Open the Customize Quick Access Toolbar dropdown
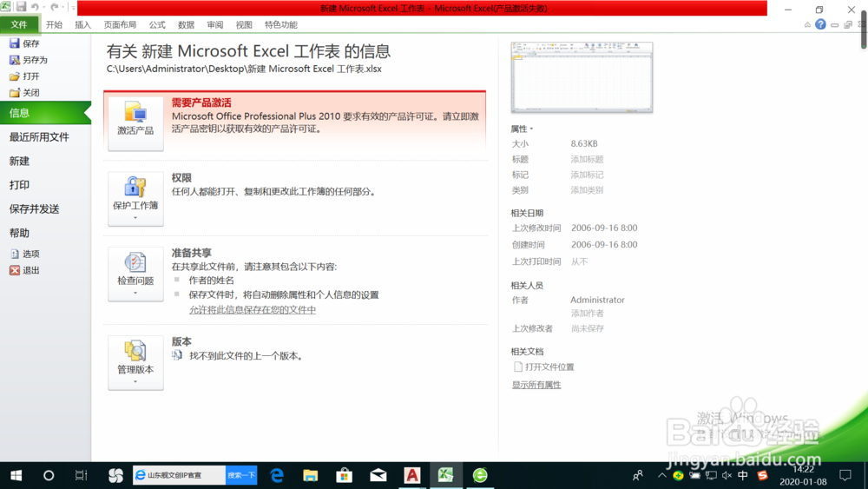The height and width of the screenshot is (489, 868). point(73,7)
